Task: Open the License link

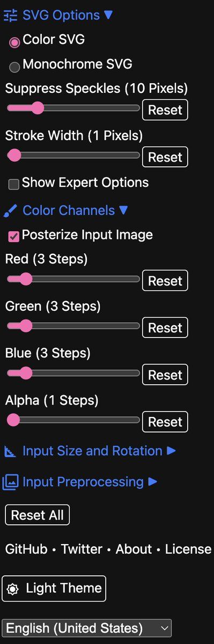Action: (x=188, y=549)
